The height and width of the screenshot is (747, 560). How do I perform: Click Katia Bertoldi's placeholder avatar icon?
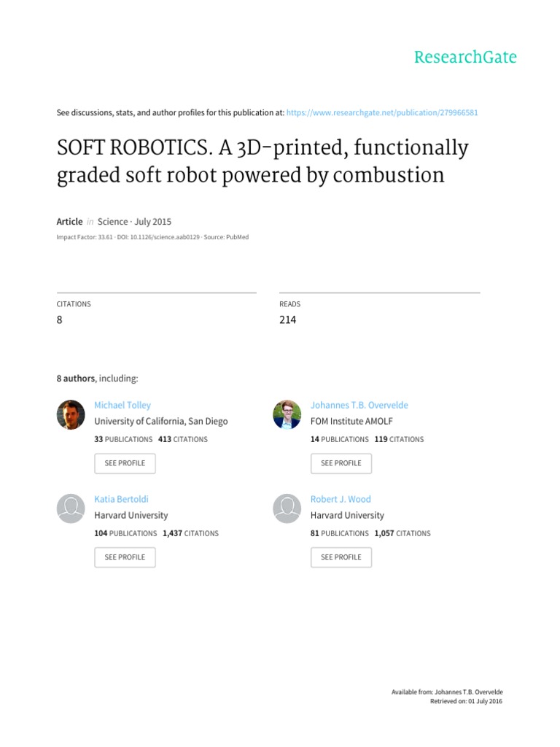[x=71, y=508]
